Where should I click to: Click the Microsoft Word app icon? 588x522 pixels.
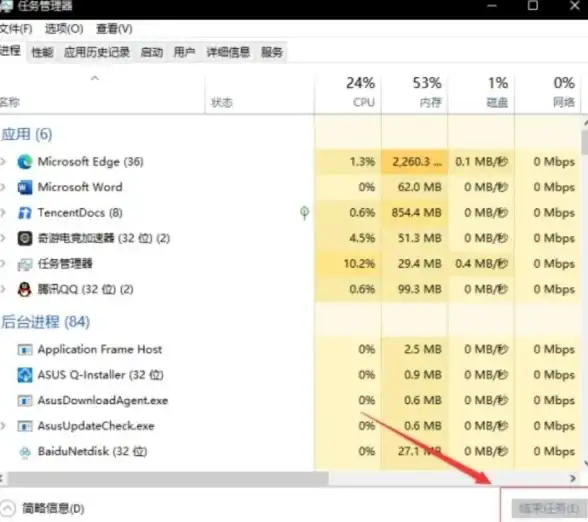pos(25,187)
